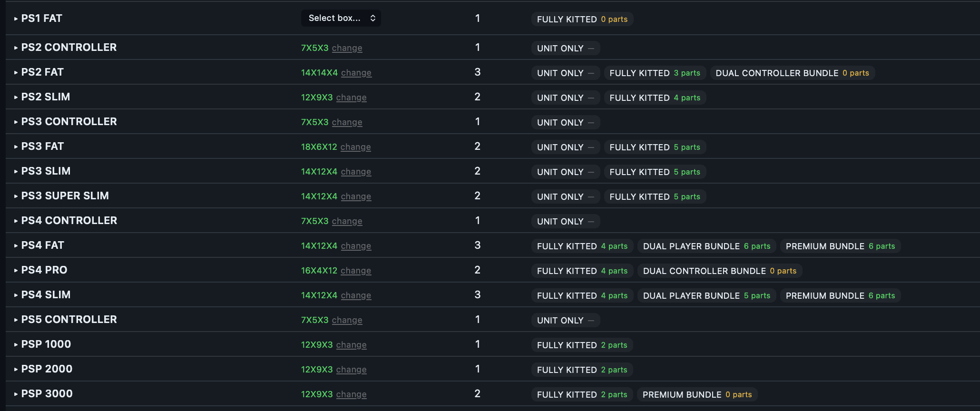Open PS4 SLIM's PREMIUM BUNDLE tag
980x411 pixels.
[x=841, y=296]
